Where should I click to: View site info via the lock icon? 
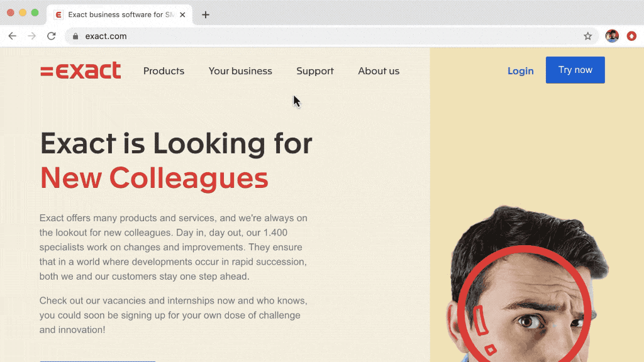[75, 36]
